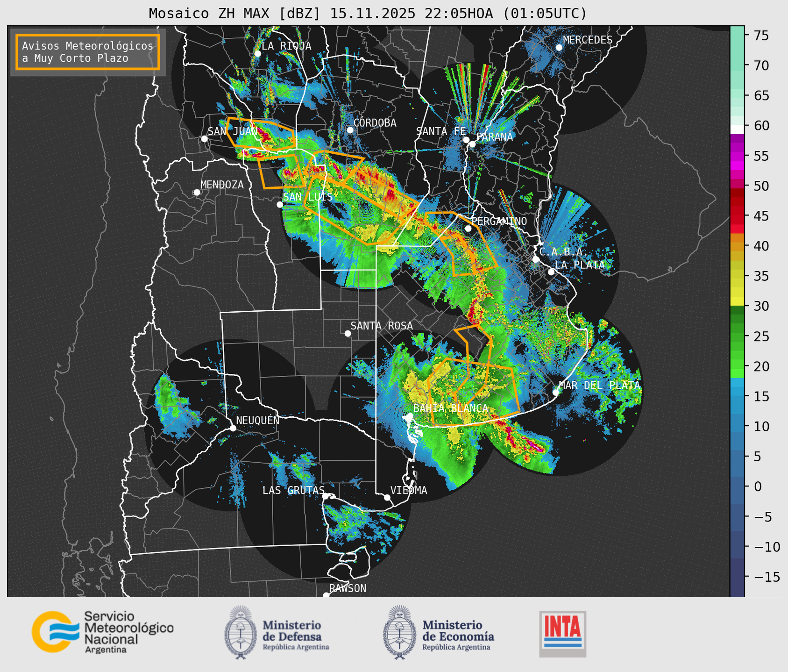Screen dimensions: 788x672
Task: Click the SANTA FE city marker dot
Action: click(466, 140)
